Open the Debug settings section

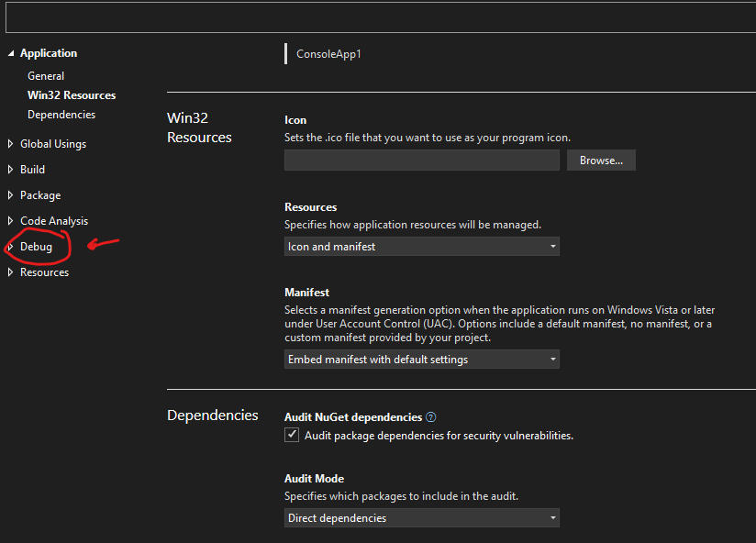36,247
